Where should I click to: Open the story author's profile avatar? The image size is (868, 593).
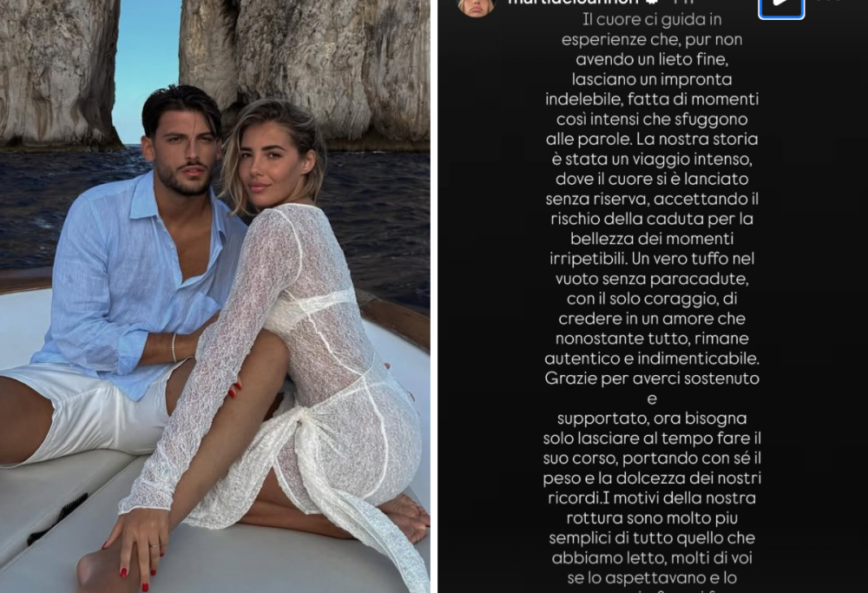click(x=476, y=7)
